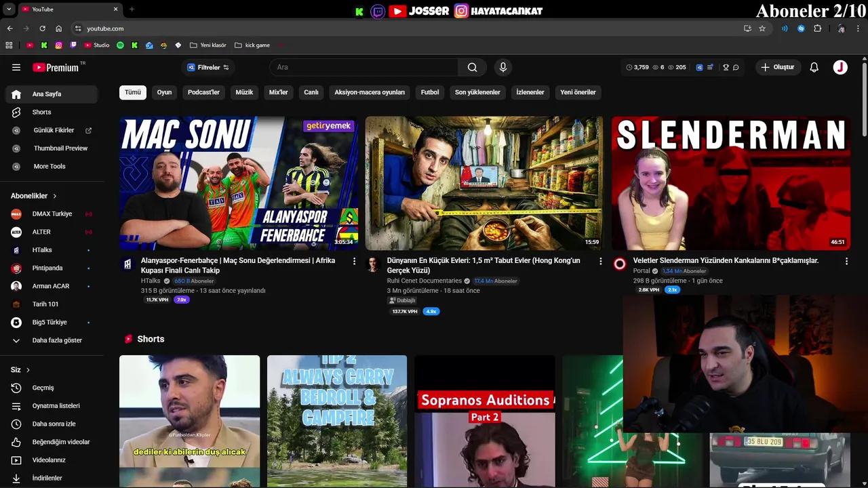The height and width of the screenshot is (488, 868).
Task: Open the kick game bookmark folder
Action: 252,45
